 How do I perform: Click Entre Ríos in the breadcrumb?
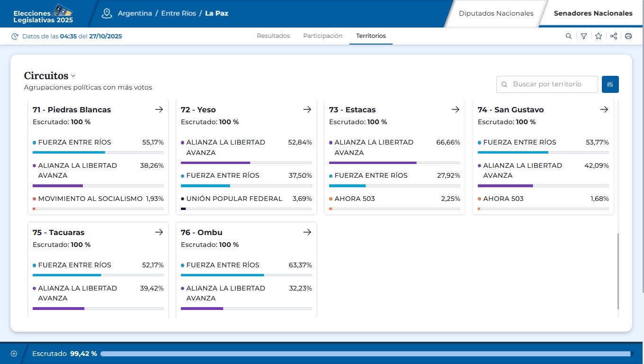click(x=179, y=13)
